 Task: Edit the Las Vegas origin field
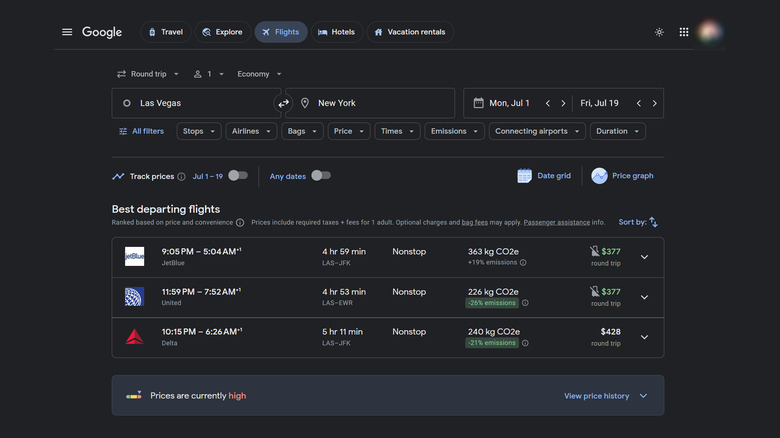(195, 103)
